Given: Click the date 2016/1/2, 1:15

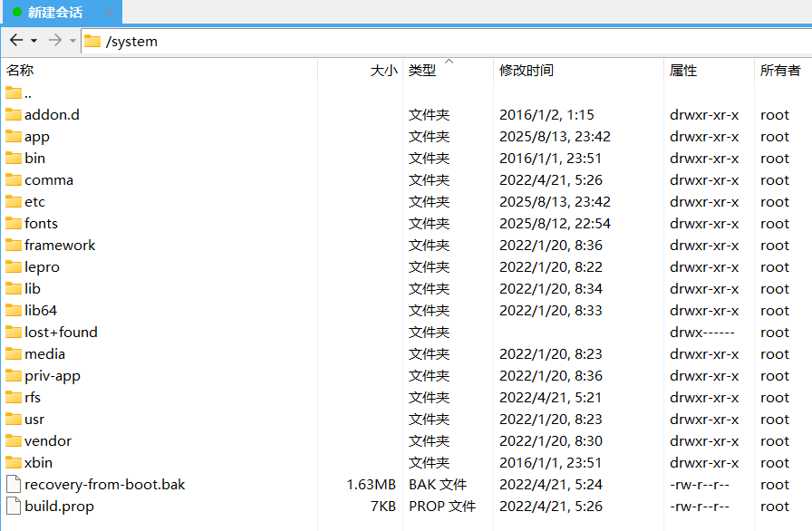Looking at the screenshot, I should (546, 115).
